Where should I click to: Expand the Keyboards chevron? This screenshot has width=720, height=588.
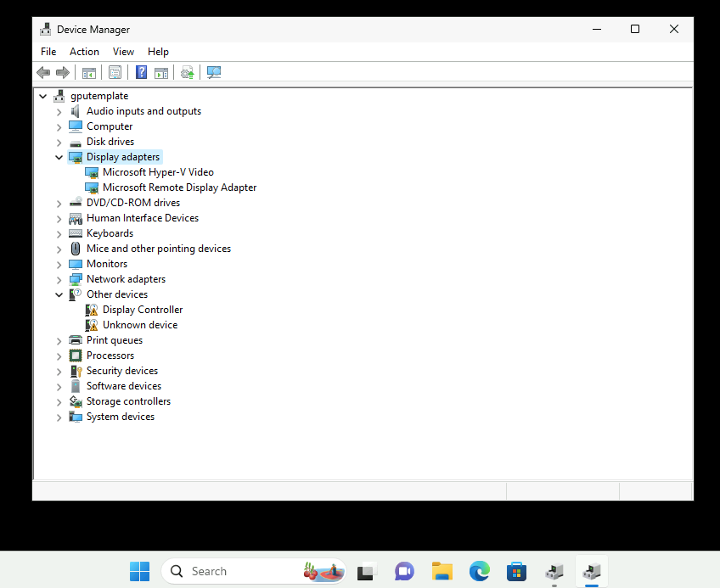coord(59,234)
